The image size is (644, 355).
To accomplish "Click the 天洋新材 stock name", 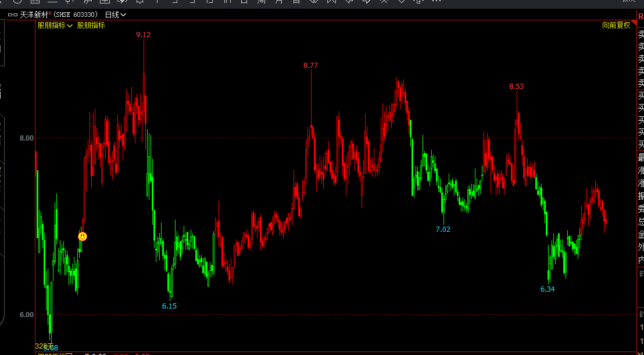I will (x=34, y=15).
